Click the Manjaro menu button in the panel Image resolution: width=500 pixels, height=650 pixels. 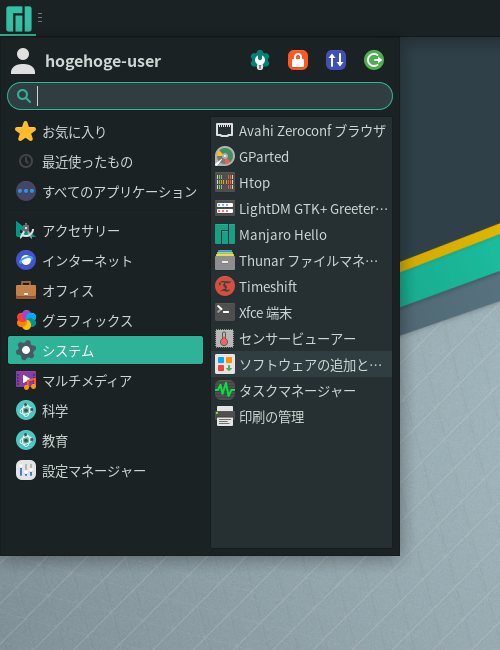tap(19, 18)
